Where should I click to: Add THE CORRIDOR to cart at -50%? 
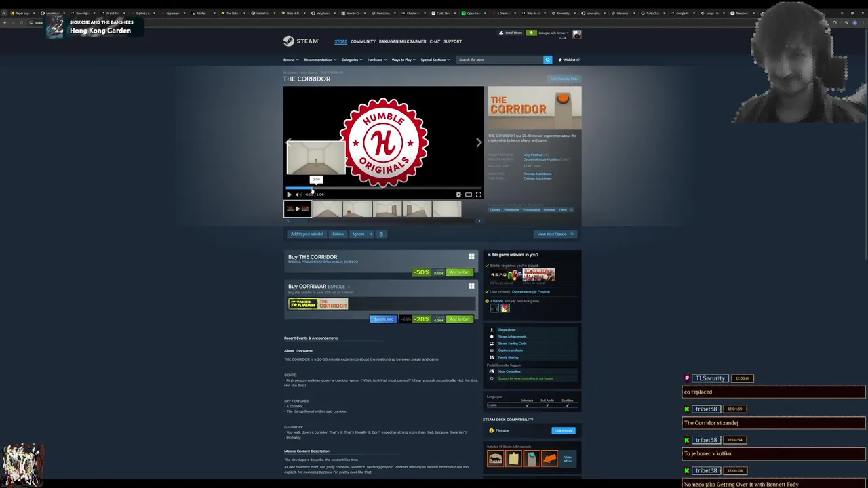coord(459,272)
